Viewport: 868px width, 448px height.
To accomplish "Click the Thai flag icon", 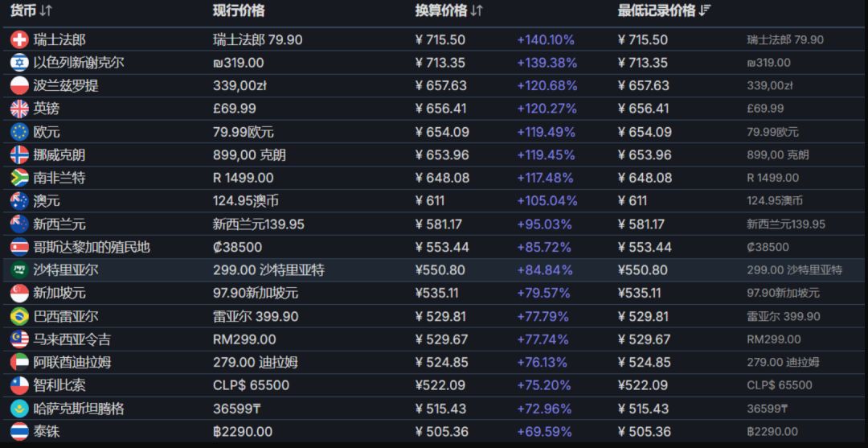I will click(x=19, y=432).
